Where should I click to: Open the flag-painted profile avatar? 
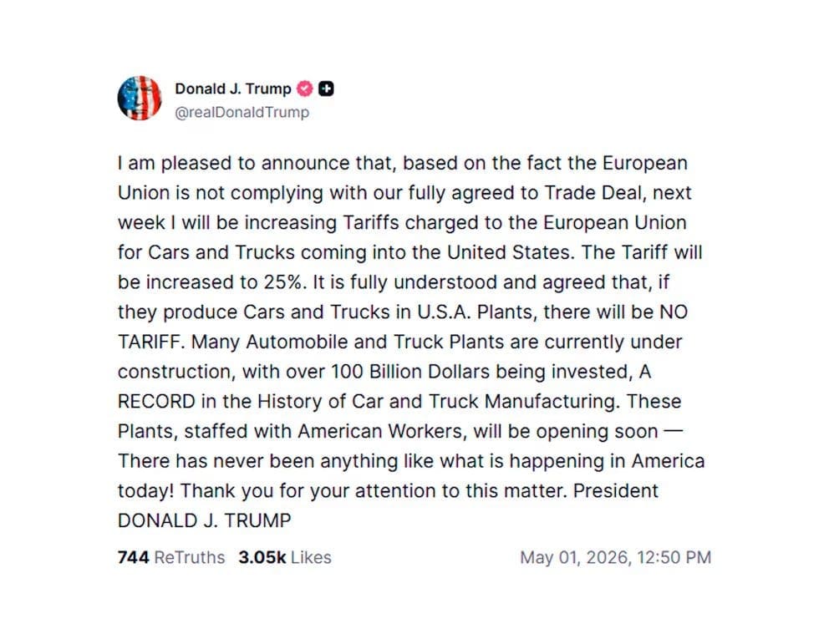point(140,99)
